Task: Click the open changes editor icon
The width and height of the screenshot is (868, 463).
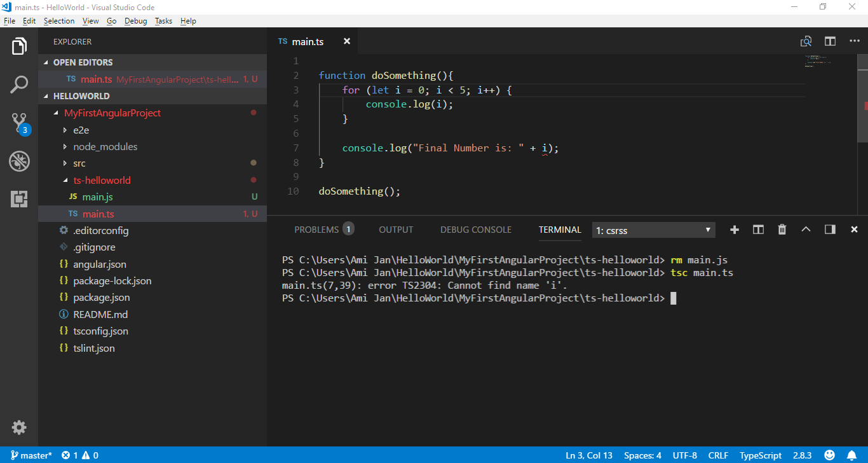Action: pyautogui.click(x=806, y=41)
